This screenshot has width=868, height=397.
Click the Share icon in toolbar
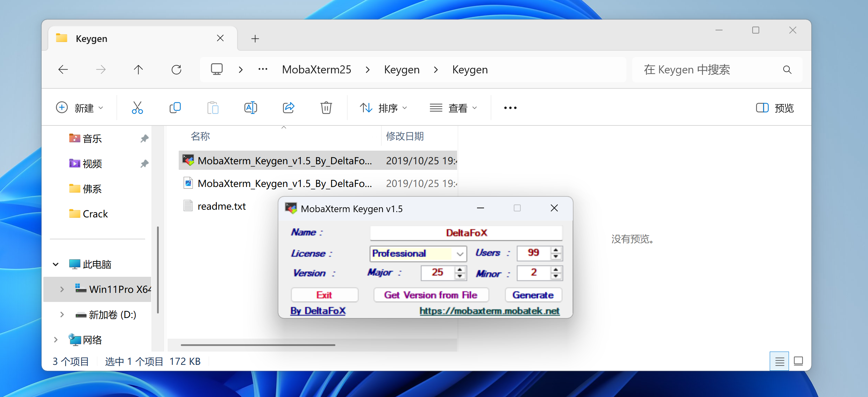click(x=289, y=108)
